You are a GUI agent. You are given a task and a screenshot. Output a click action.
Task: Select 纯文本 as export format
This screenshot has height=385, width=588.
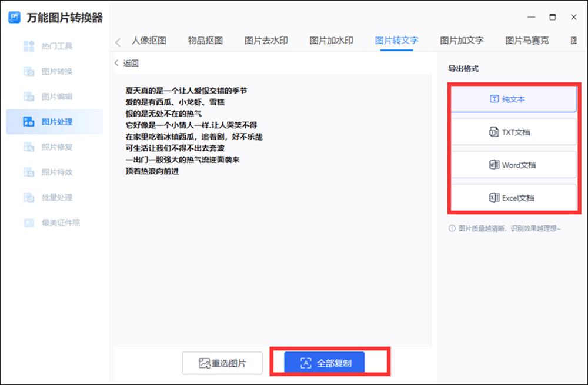pyautogui.click(x=514, y=99)
